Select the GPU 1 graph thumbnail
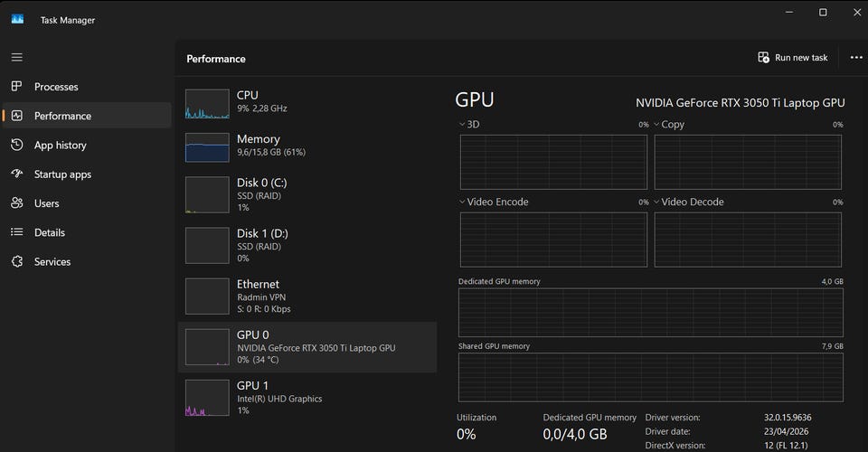Viewport: 868px width, 452px height. click(x=207, y=398)
